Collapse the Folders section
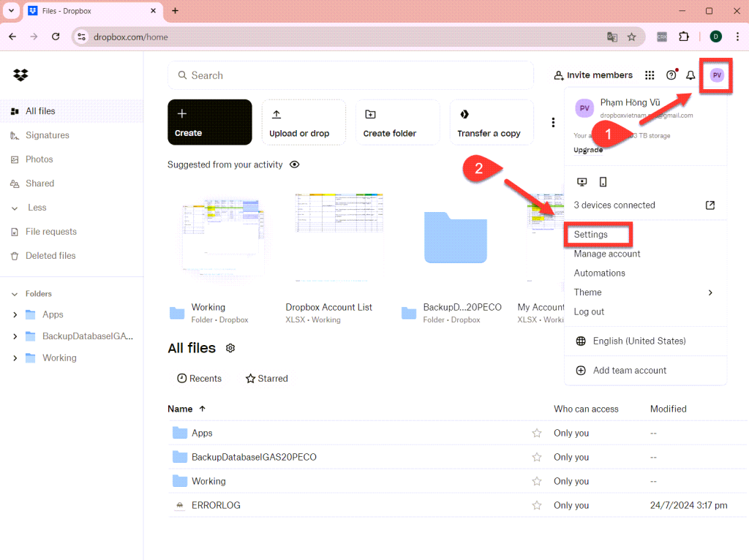749x560 pixels. [x=15, y=294]
